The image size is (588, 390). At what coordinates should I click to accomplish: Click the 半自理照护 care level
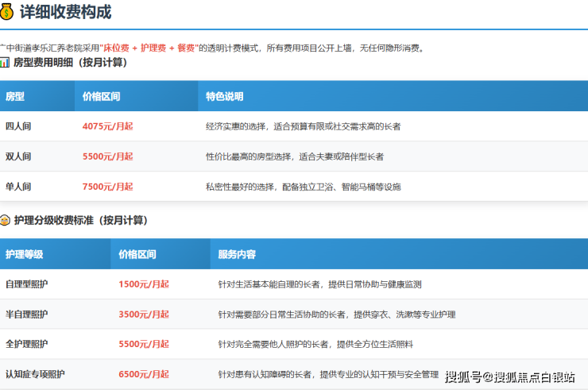(x=27, y=315)
